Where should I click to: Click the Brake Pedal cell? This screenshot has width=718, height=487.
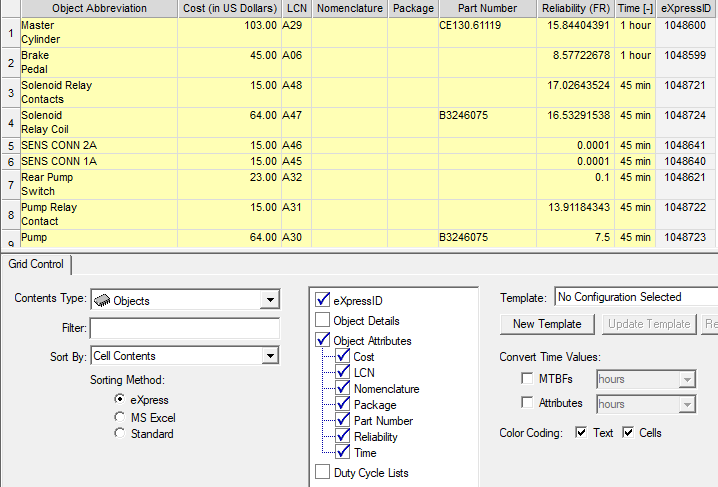(99, 62)
